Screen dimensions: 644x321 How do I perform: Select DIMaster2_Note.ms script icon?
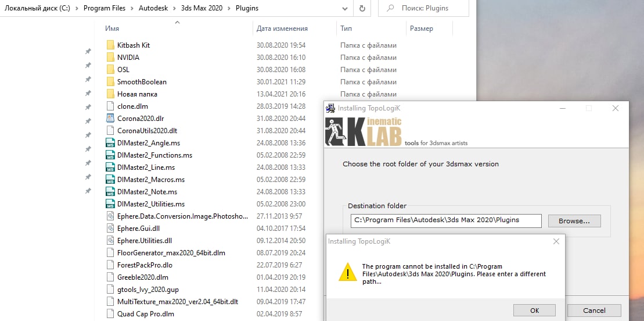coord(110,192)
